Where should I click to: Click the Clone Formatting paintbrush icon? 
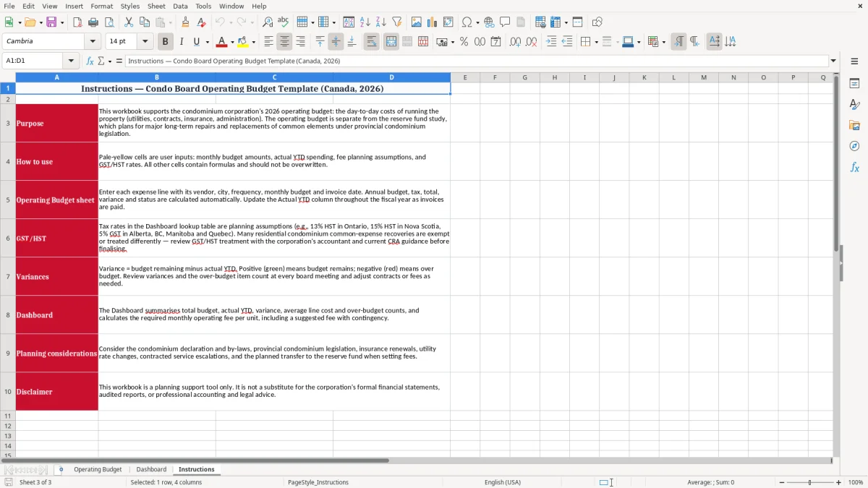185,22
